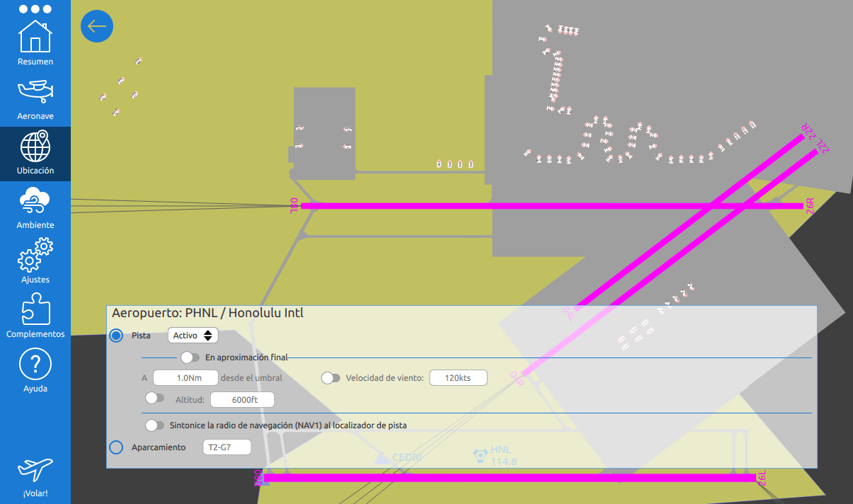Open the Aeronave aircraft section
This screenshot has height=504, width=853.
(35, 99)
